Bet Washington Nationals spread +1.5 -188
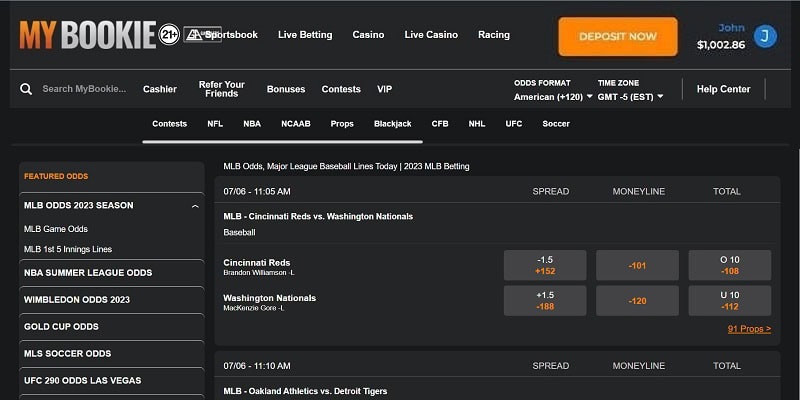800x400 pixels. point(545,301)
